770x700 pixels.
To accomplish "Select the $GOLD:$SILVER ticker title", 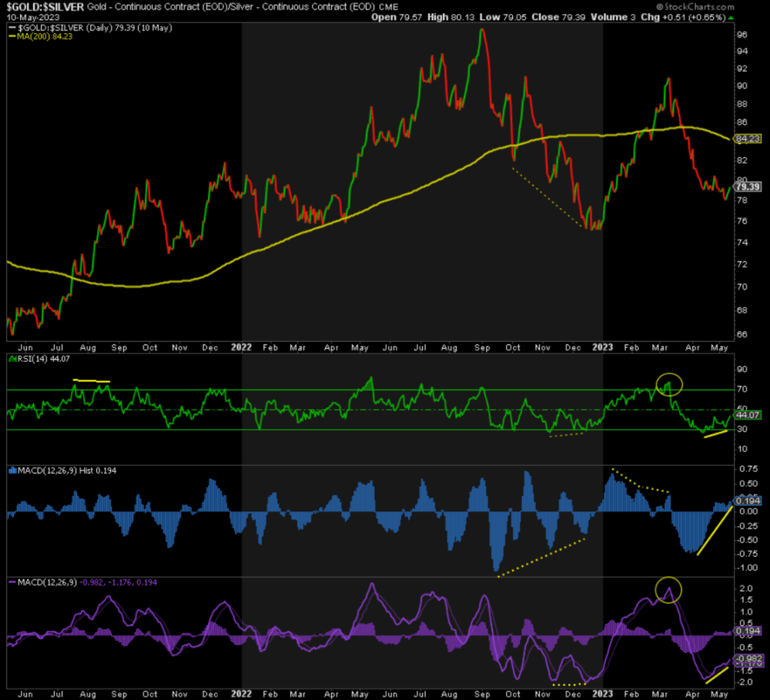I will (42, 6).
